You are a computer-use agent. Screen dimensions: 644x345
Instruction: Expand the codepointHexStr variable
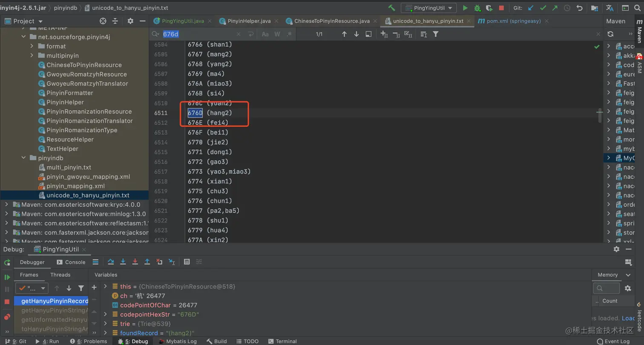pos(105,315)
